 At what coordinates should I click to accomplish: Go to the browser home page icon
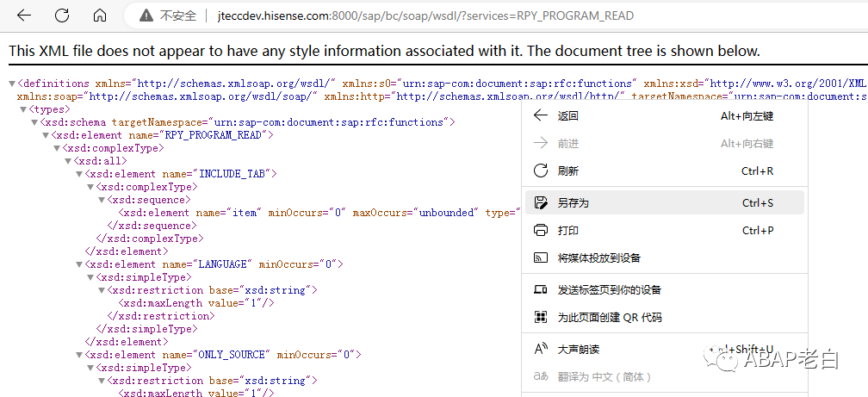100,16
